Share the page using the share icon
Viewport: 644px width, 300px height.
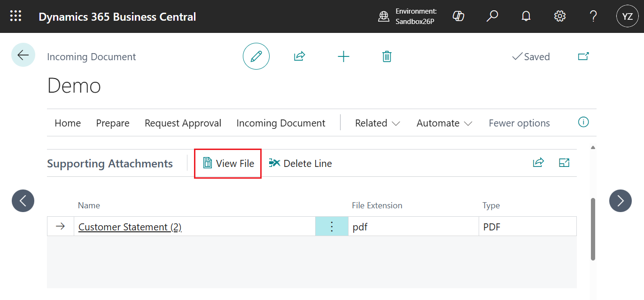299,56
